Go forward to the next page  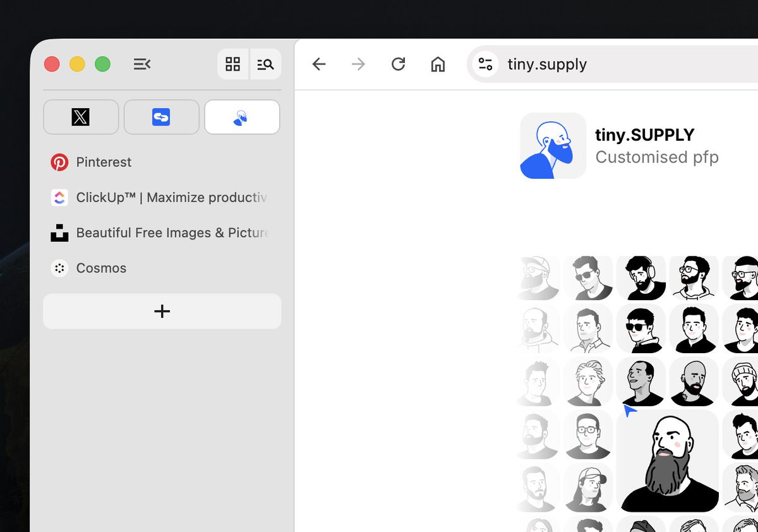point(358,64)
